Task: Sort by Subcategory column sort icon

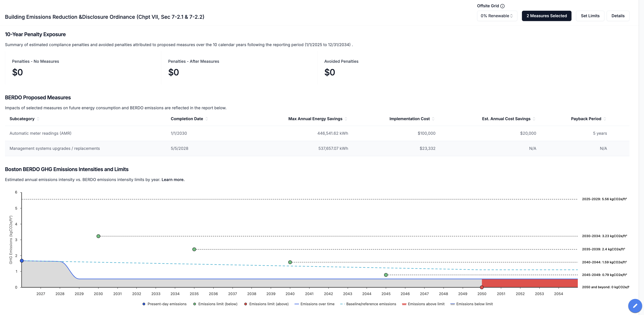Action: coord(38,119)
